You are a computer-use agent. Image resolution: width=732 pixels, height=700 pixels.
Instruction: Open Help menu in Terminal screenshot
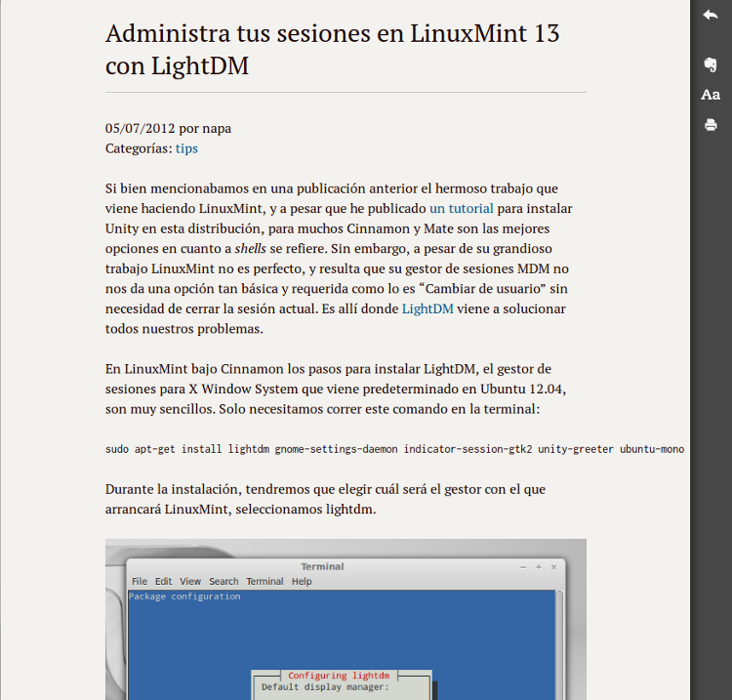[x=302, y=582]
